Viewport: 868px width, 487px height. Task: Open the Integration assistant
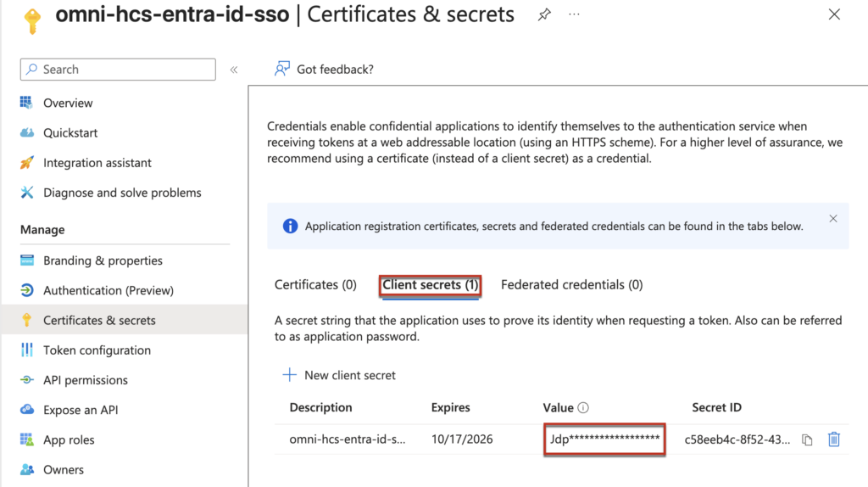coord(97,163)
